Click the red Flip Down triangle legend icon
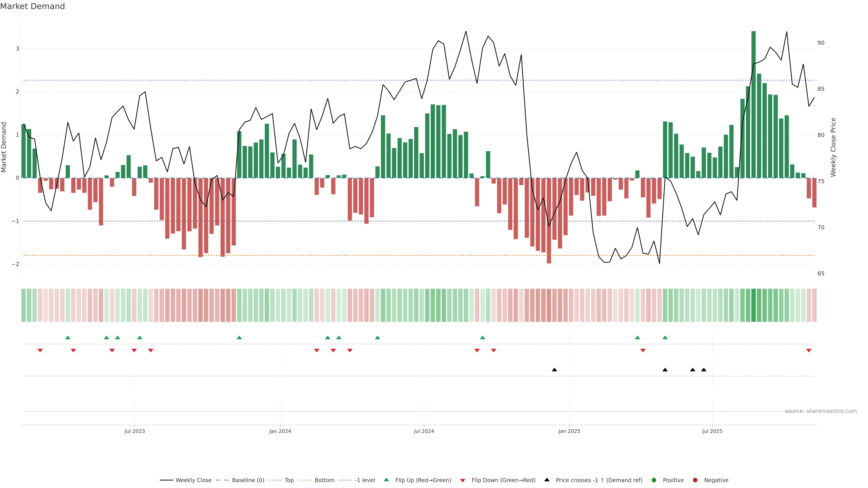Screen dimensions: 868x488 (463, 480)
